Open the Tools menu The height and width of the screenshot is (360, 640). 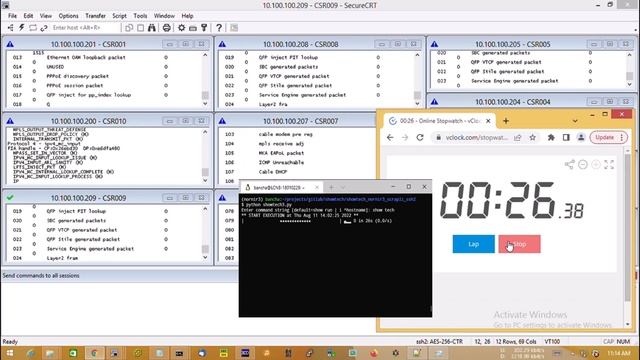coord(140,16)
